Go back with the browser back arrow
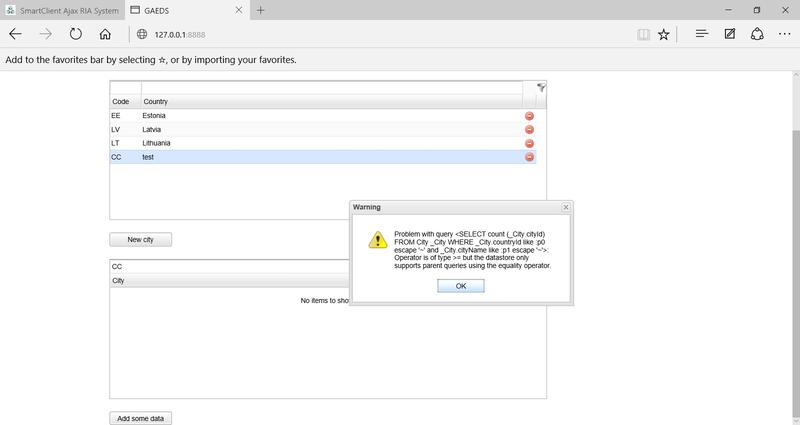Screen dimensions: 800x425 point(15,34)
